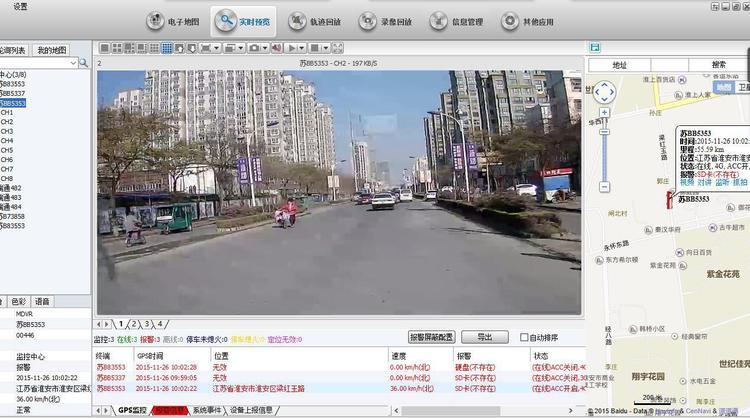Click the 报警屏蔽配置 button

click(432, 337)
